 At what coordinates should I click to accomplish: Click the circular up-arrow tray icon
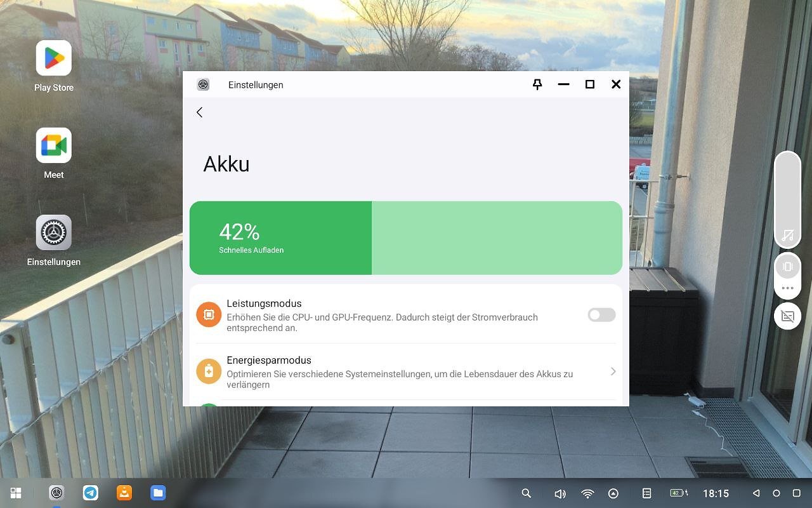click(613, 493)
